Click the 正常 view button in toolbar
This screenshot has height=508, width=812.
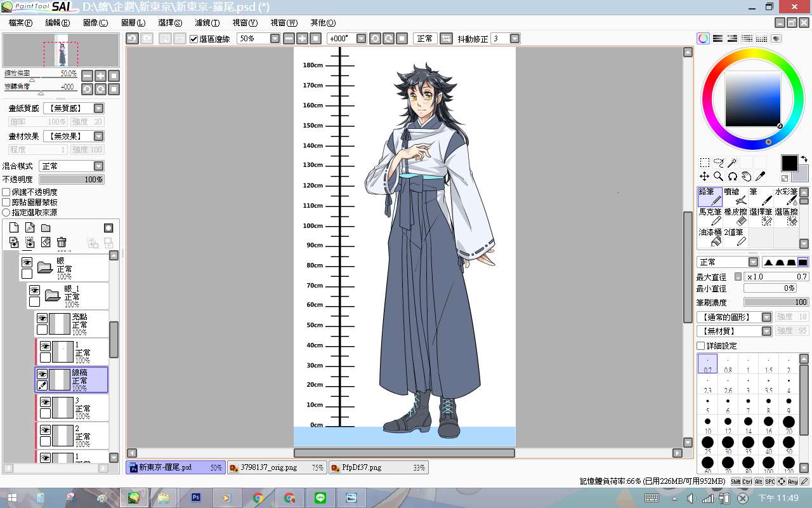click(x=425, y=39)
